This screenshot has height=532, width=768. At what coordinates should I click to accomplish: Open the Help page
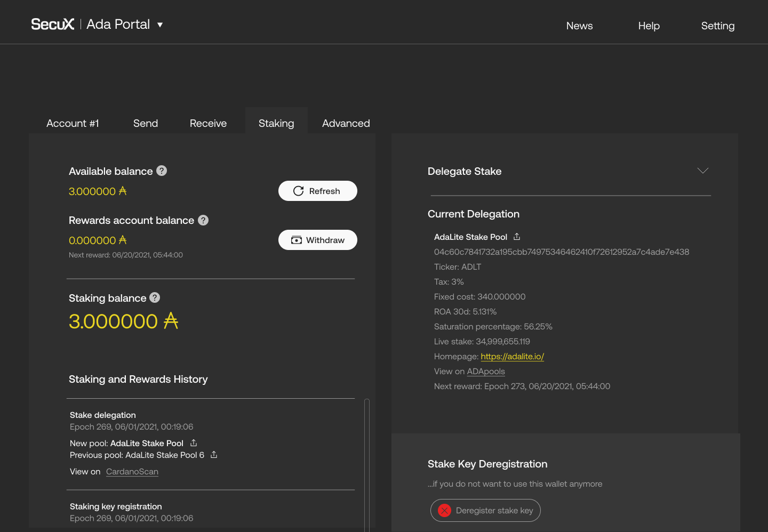point(649,26)
